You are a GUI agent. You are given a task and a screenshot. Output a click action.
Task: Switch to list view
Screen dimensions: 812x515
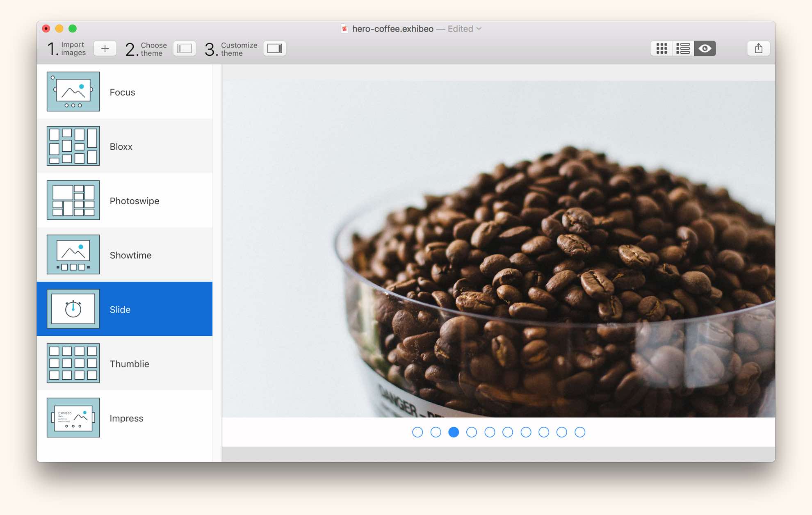(683, 48)
